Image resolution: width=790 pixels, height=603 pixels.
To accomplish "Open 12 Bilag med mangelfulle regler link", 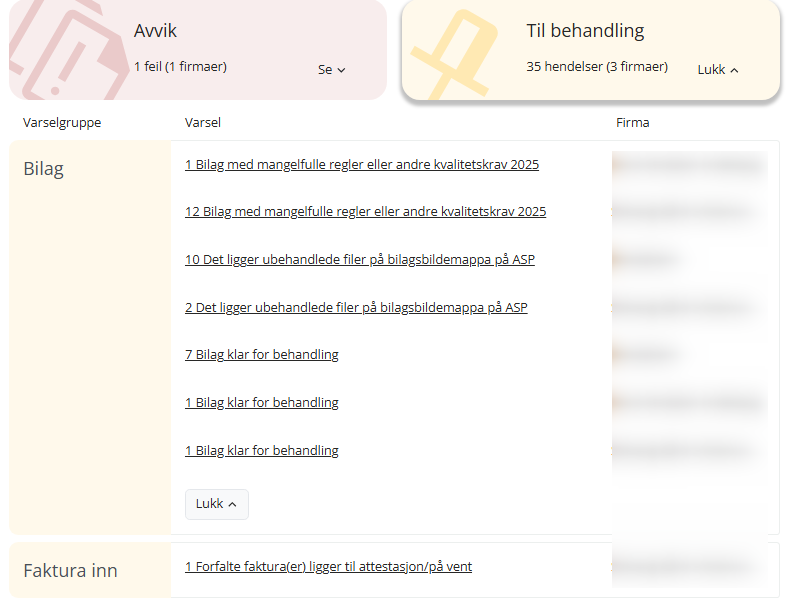I will pos(365,212).
